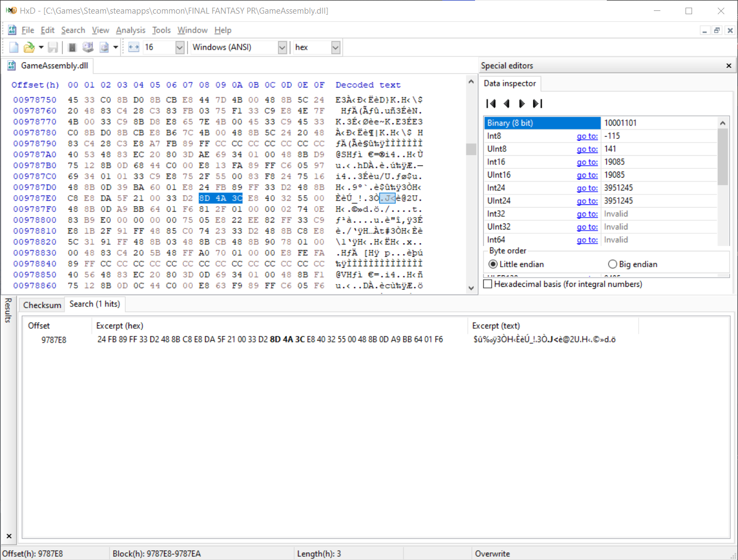Click the previous byte arrow in Data inspector
The height and width of the screenshot is (560, 738).
pos(507,103)
